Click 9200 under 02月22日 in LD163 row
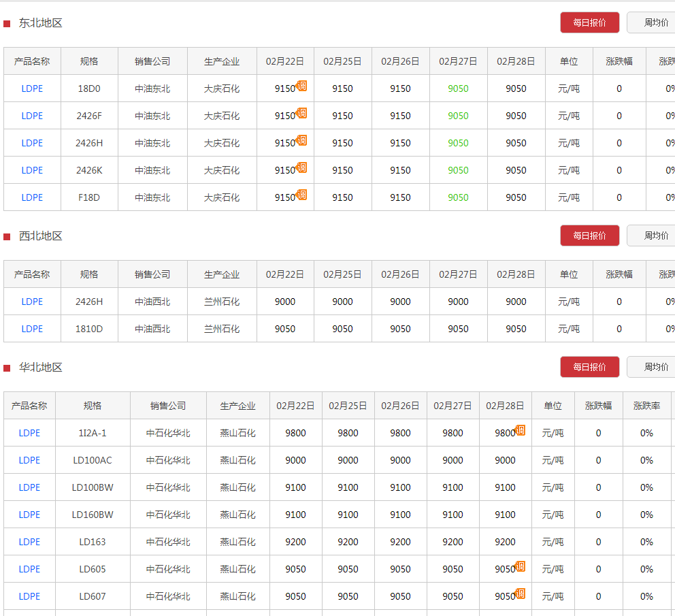Screen dimensions: 675x616 295,542
